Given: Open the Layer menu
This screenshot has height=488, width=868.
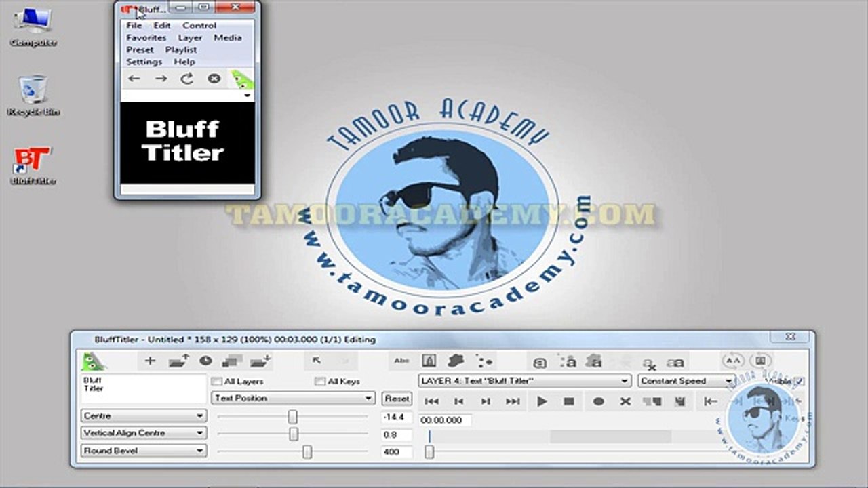Looking at the screenshot, I should click(x=190, y=38).
